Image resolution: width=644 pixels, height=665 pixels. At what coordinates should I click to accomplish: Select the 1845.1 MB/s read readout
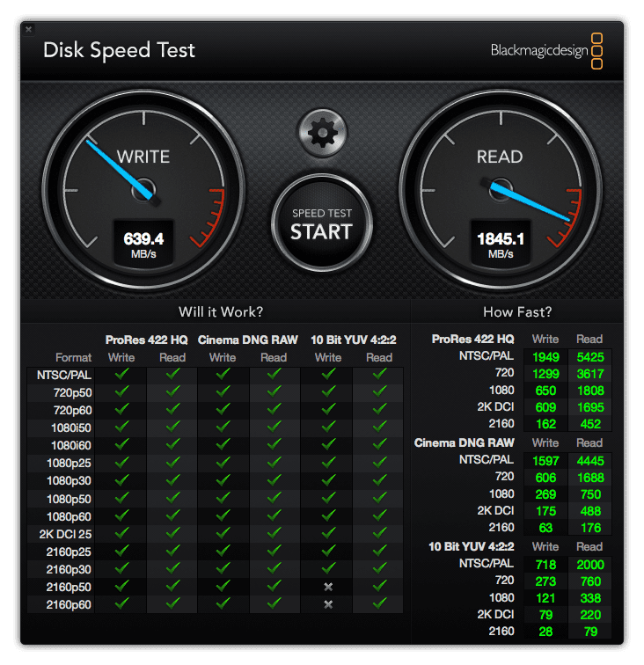coord(501,244)
